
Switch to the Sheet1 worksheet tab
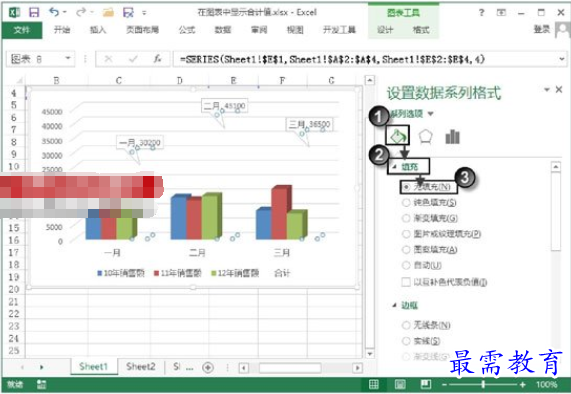[94, 367]
